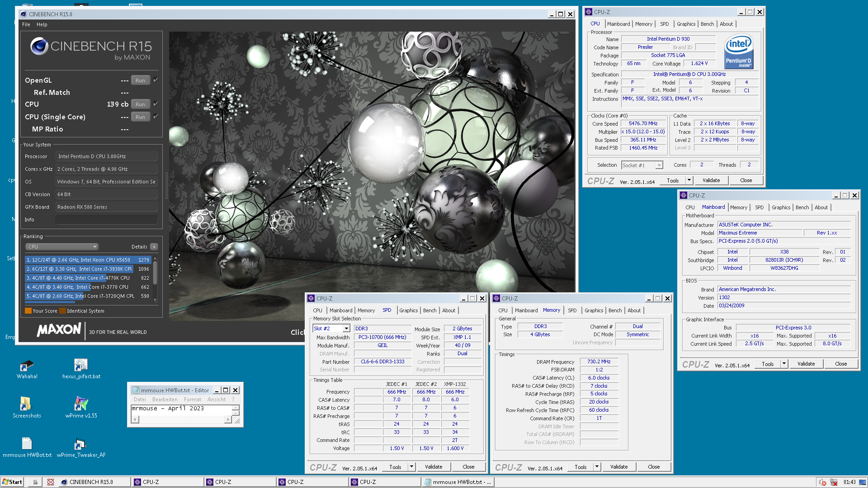
Task: Click the red atom quick launch icon
Action: 51,482
